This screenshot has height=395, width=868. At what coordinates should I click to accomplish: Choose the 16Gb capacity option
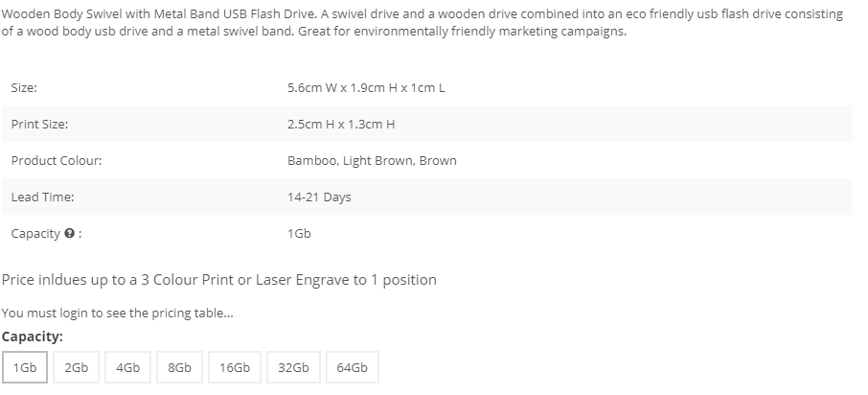click(x=235, y=367)
